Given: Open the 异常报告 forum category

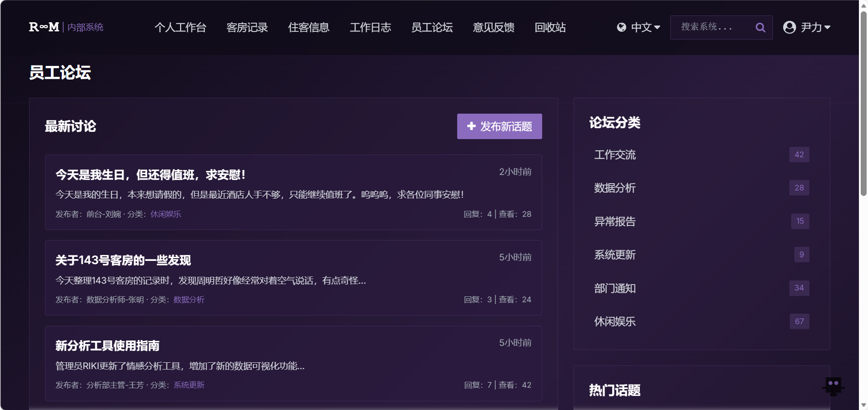Looking at the screenshot, I should pyautogui.click(x=615, y=221).
